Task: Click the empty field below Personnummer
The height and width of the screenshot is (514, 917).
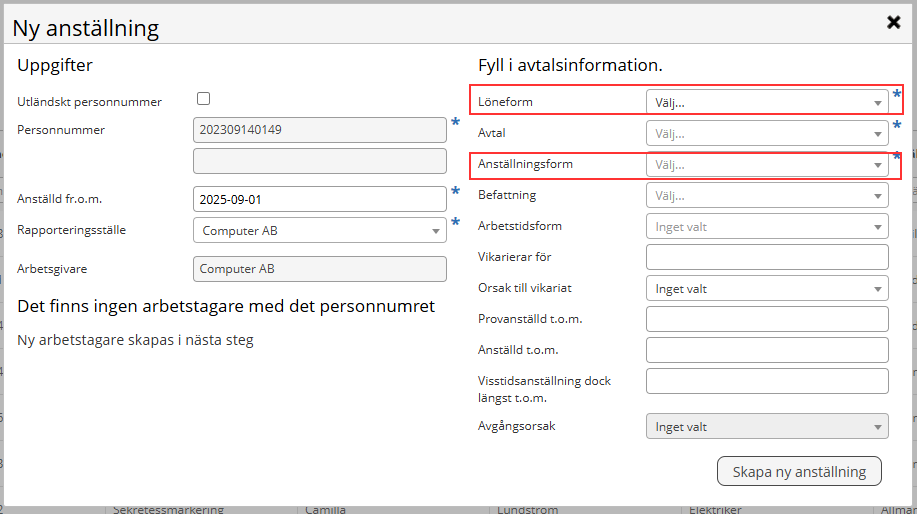Action: pyautogui.click(x=319, y=161)
